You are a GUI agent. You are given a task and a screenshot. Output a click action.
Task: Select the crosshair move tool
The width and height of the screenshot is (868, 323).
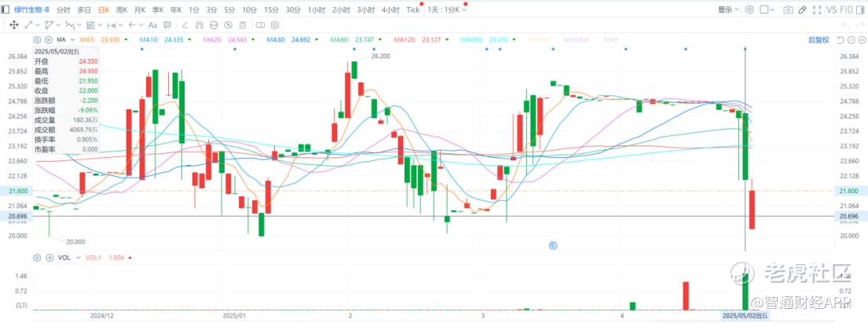tap(14, 25)
